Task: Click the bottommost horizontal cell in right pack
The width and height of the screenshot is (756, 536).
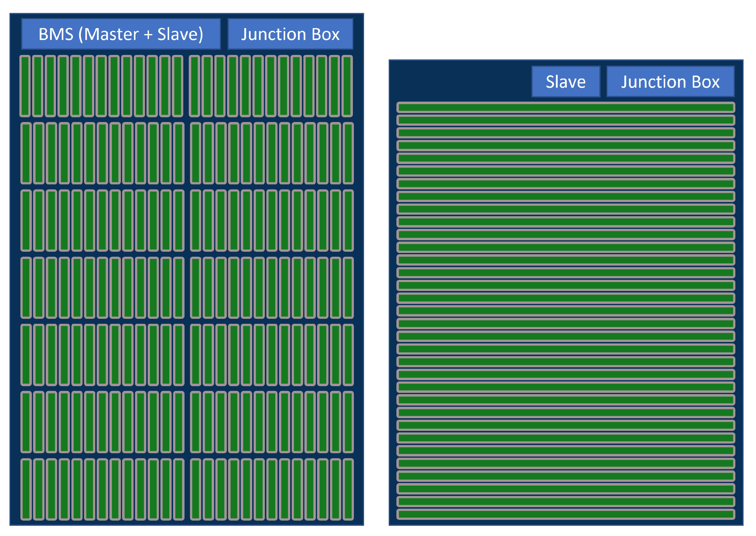Action: click(x=566, y=514)
